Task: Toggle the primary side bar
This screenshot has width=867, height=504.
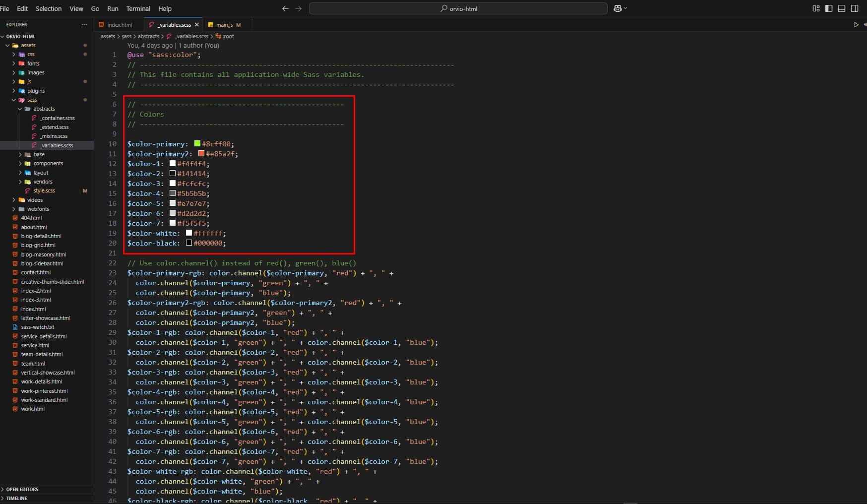Action: pyautogui.click(x=829, y=8)
